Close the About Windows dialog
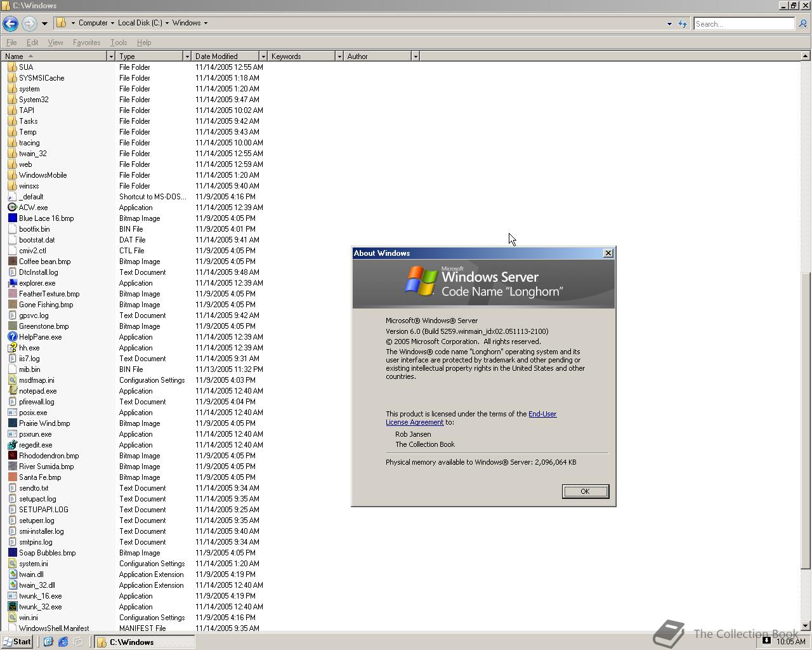Image resolution: width=812 pixels, height=650 pixels. click(x=608, y=253)
